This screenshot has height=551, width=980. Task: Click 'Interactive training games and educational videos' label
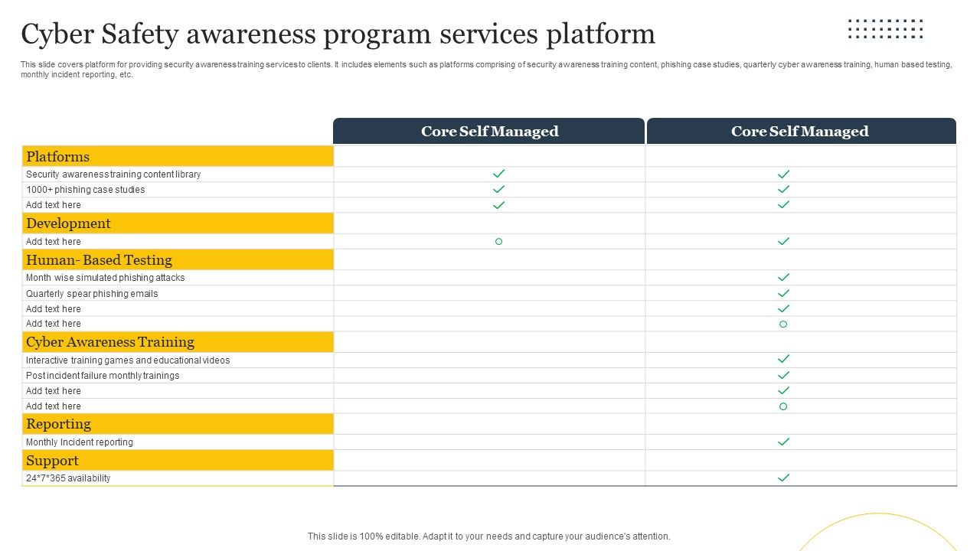pos(128,360)
